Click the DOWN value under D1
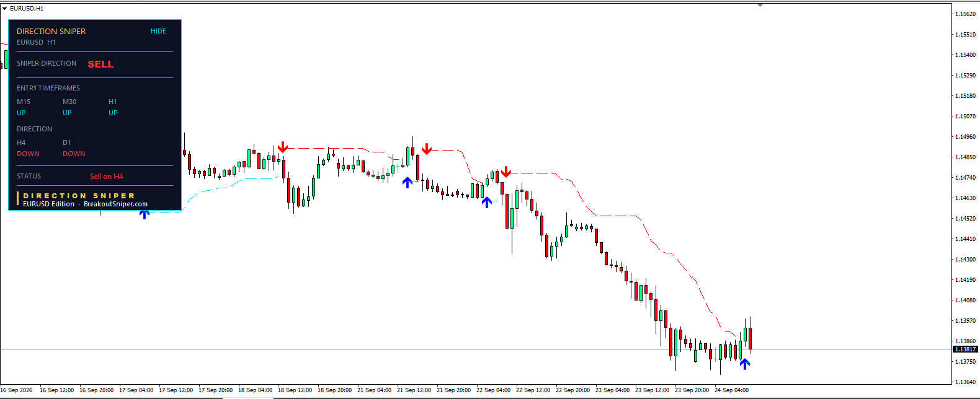 pos(74,154)
